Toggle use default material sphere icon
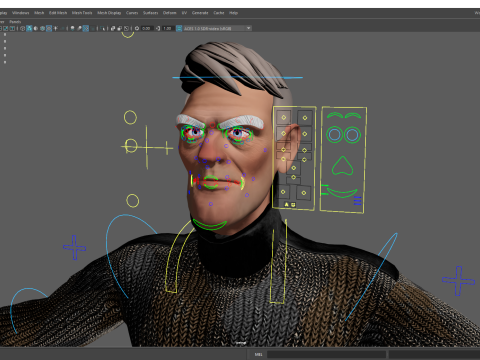Viewport: 480px width, 360px height. tap(36, 28)
